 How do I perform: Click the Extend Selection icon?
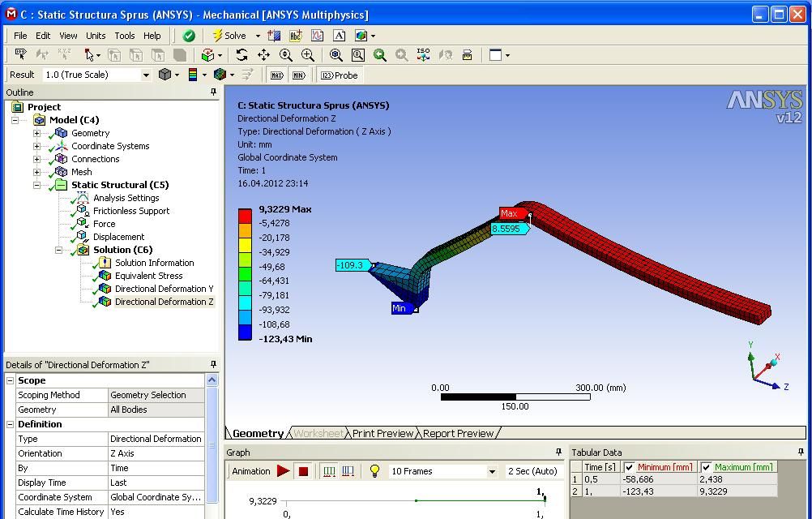pos(207,55)
